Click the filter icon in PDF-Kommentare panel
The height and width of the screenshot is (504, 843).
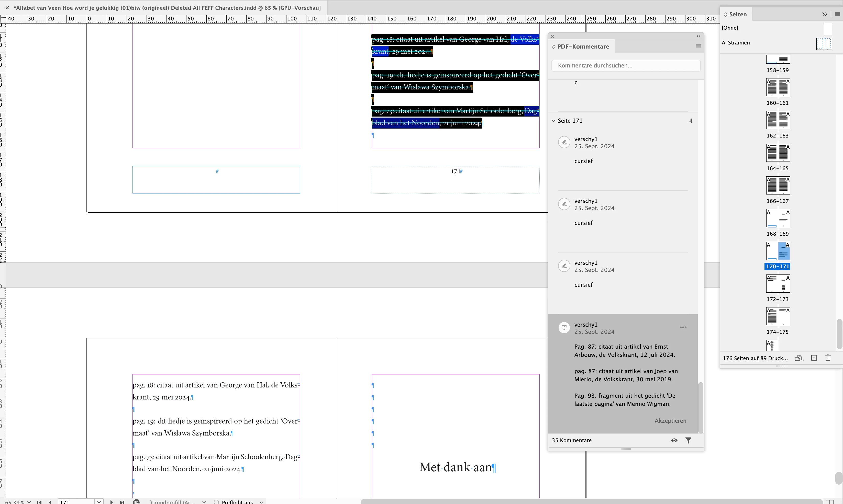click(688, 441)
